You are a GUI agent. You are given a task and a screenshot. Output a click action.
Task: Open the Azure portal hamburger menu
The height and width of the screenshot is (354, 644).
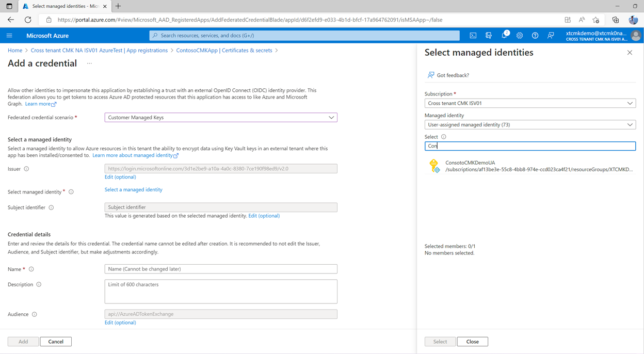click(x=9, y=36)
